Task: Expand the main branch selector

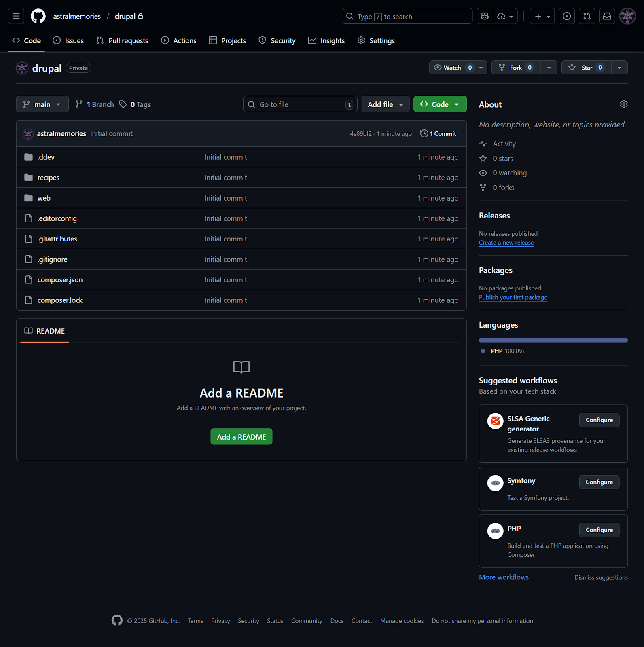Action: point(42,104)
